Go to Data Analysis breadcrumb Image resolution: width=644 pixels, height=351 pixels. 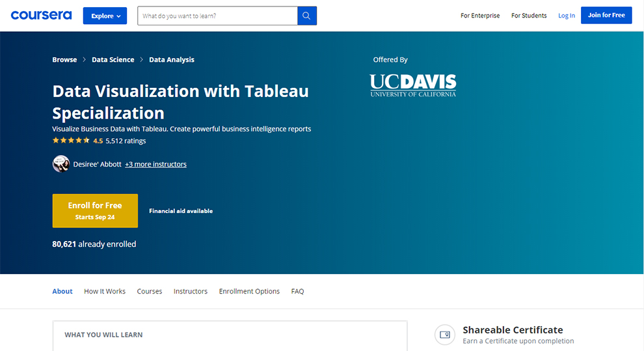coord(172,60)
